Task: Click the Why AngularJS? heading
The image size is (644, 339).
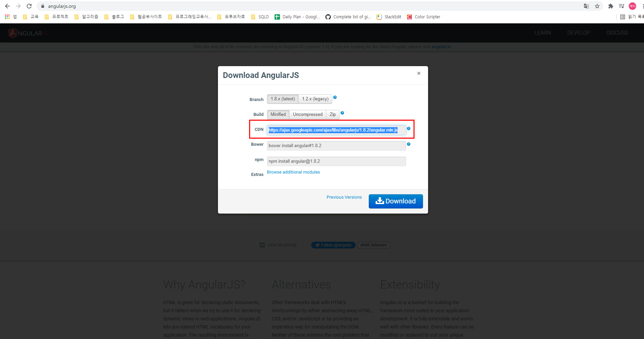Action: tap(204, 285)
